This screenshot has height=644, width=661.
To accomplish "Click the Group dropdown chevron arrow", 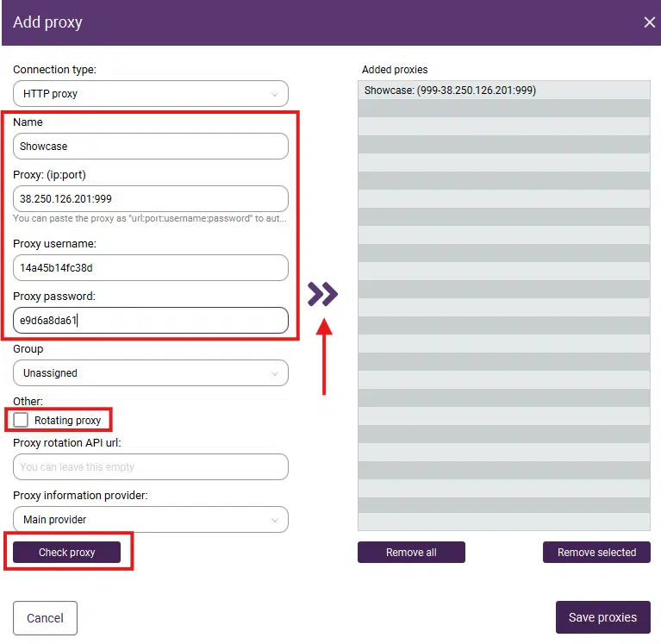I will pyautogui.click(x=275, y=373).
